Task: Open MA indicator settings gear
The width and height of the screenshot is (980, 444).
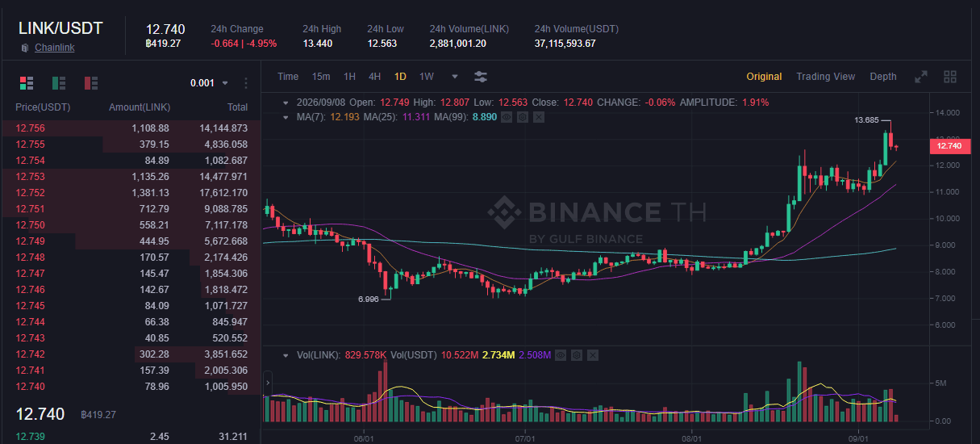Action: [523, 117]
